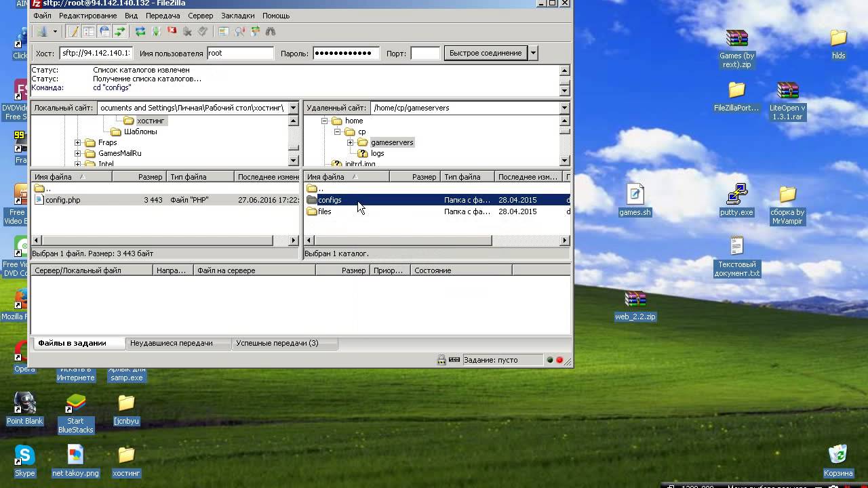The image size is (868, 488).
Task: Toggle the remote directory tree icon
Action: (104, 31)
